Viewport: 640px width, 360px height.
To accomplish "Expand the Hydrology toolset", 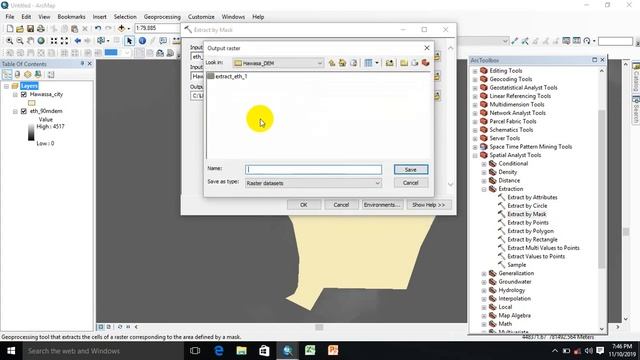I will coord(484,291).
